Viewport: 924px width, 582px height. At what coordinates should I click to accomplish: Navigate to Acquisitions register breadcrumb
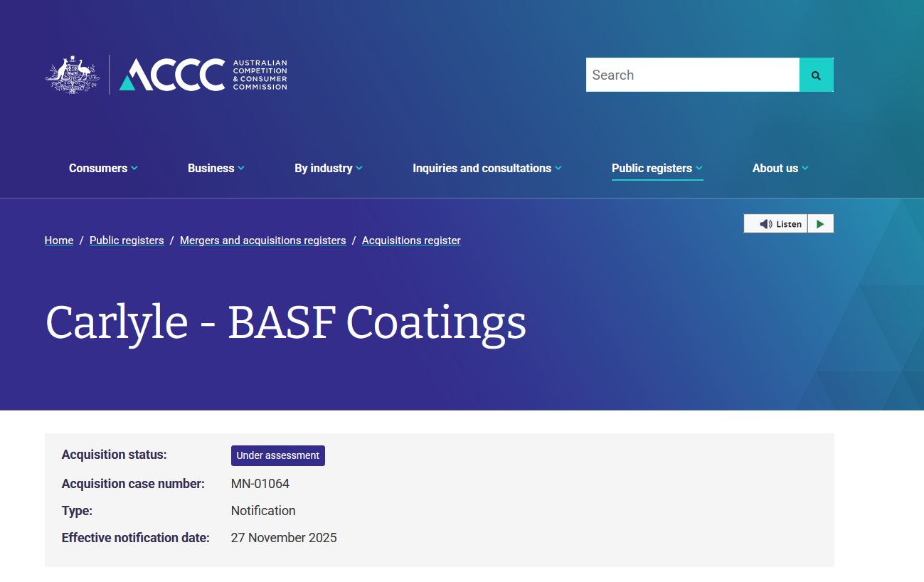point(411,240)
